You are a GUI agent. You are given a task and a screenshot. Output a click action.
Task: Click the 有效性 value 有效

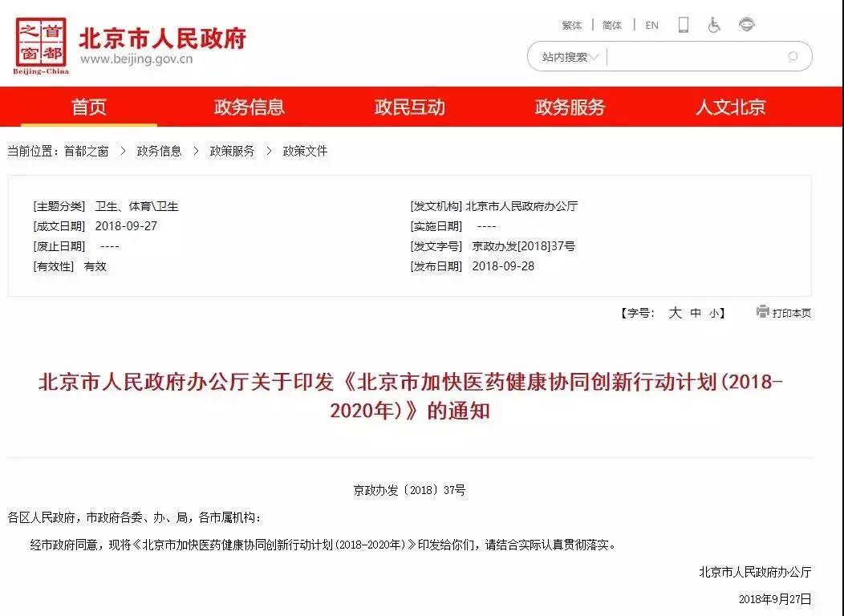click(x=95, y=266)
